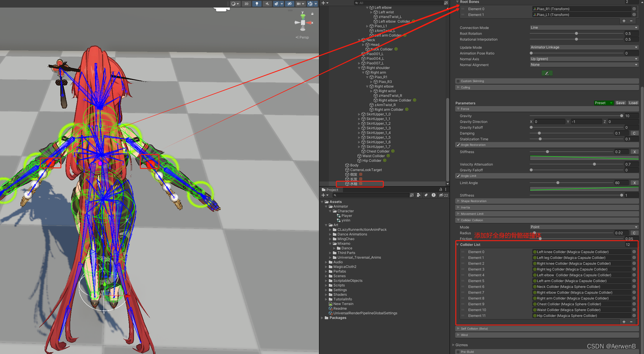Open shading/draw mode dropdown in scene toolbar

click(235, 4)
